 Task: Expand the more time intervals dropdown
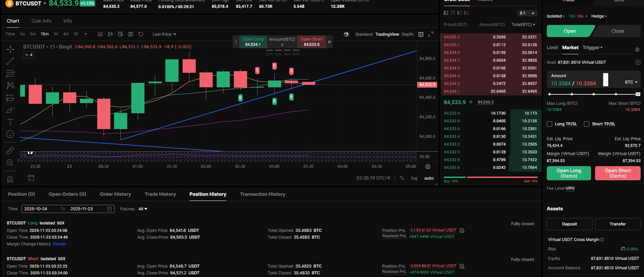(86, 34)
